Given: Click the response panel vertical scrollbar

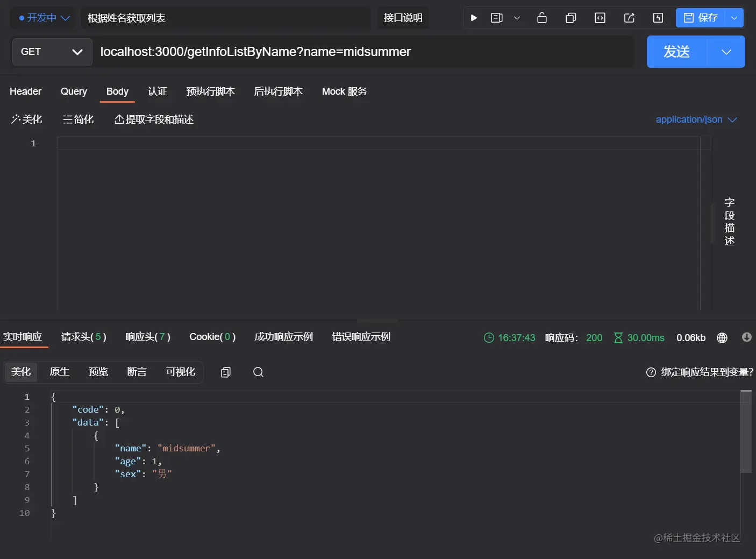Looking at the screenshot, I should pyautogui.click(x=746, y=431).
